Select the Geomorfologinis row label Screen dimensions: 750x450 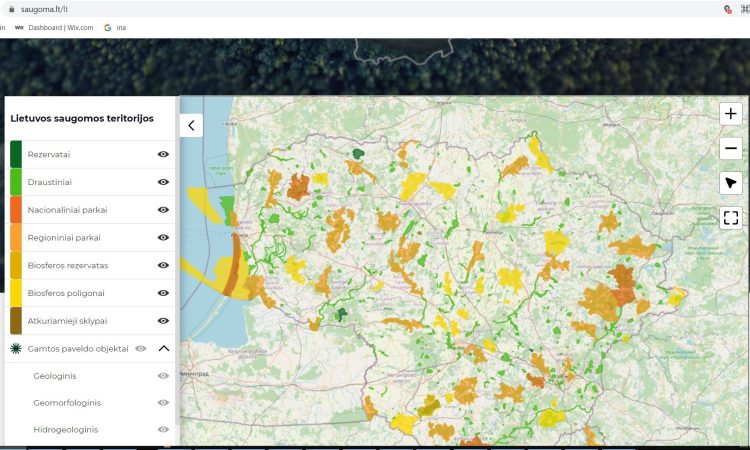point(67,403)
